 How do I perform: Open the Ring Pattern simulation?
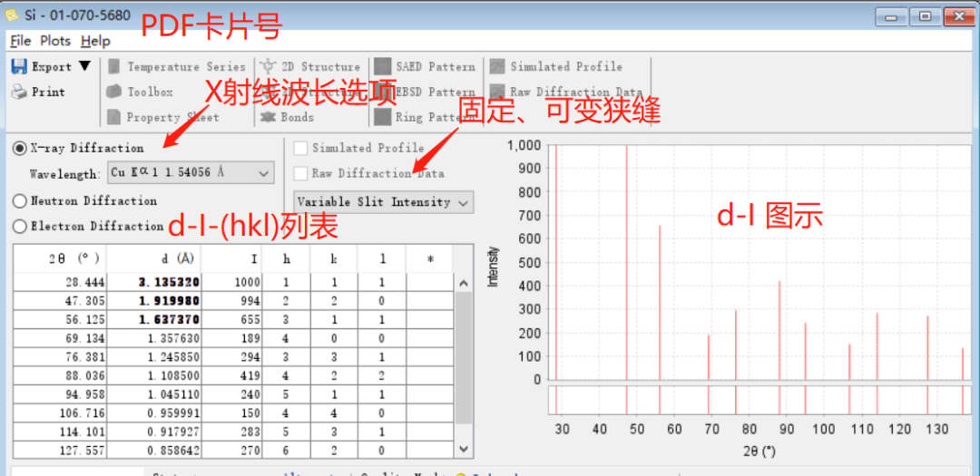(425, 117)
